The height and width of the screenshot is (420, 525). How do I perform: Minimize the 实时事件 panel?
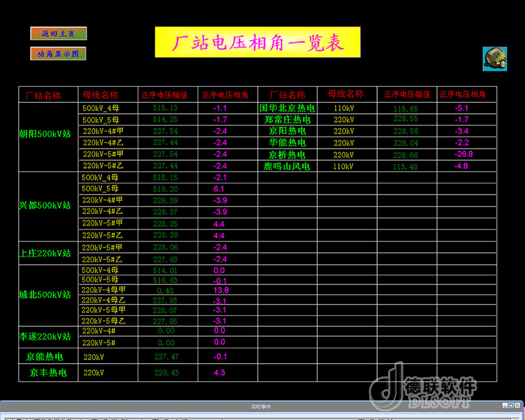[504, 406]
